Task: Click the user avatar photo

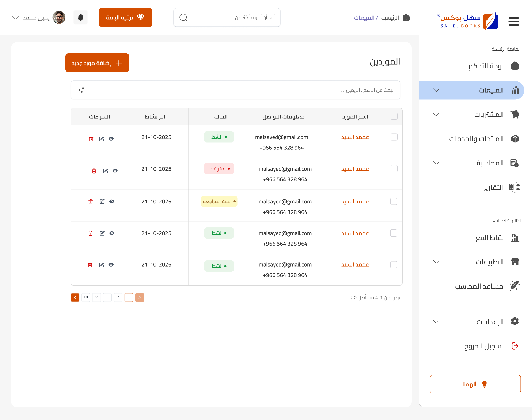Action: tap(59, 17)
